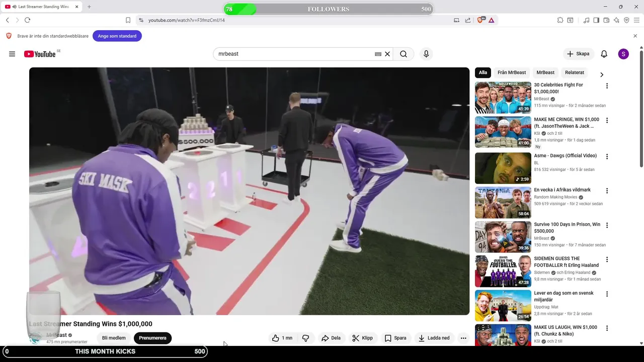Image resolution: width=644 pixels, height=362 pixels.
Task: Open the extensions puzzle-piece icon
Action: click(x=560, y=20)
